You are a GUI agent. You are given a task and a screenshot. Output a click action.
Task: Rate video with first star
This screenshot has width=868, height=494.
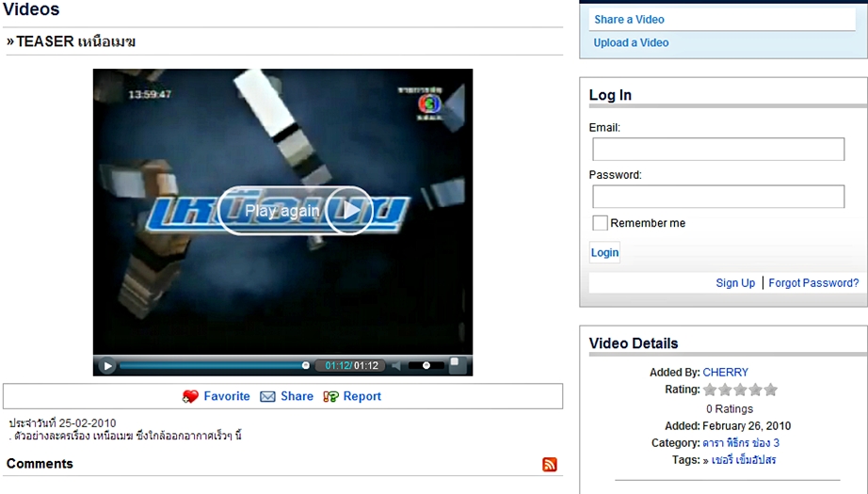click(710, 390)
